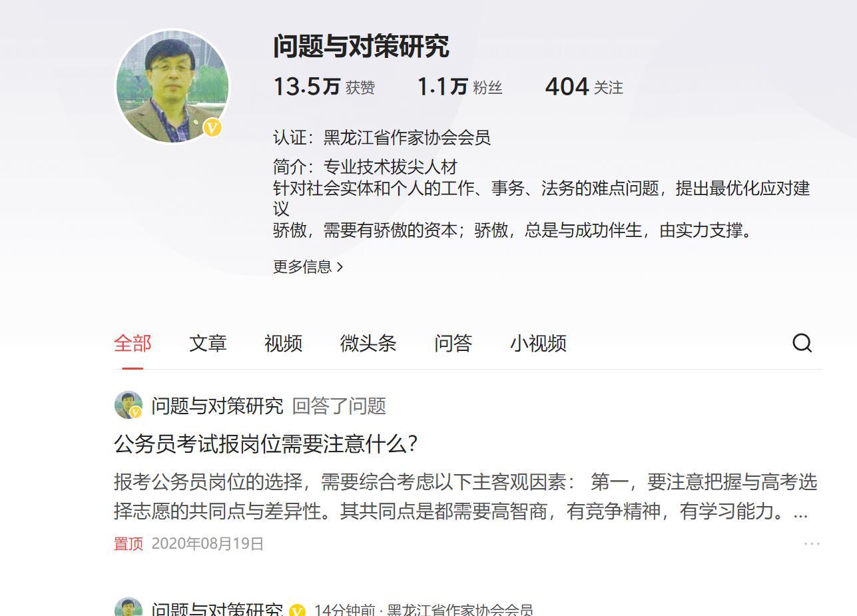The height and width of the screenshot is (616, 857).
Task: Click the large profile avatar photo
Action: (x=172, y=86)
